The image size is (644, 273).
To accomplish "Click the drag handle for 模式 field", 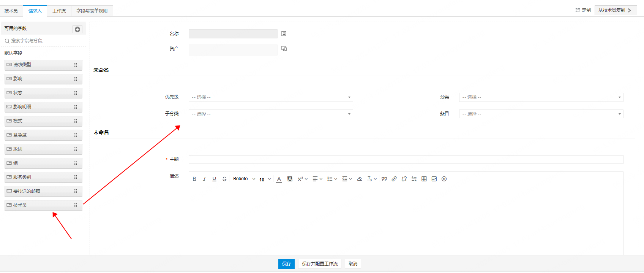I will pos(76,121).
